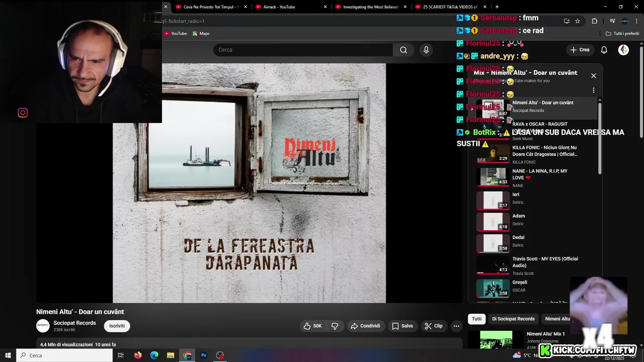Bookmark this page with the star icon
This screenshot has width=644, height=362.
coord(578,21)
